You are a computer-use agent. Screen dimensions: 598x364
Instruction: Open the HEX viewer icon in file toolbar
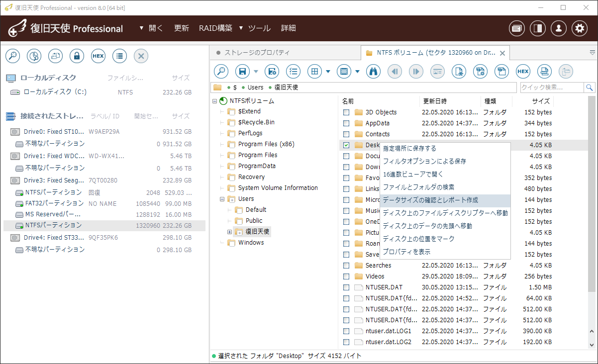point(523,72)
